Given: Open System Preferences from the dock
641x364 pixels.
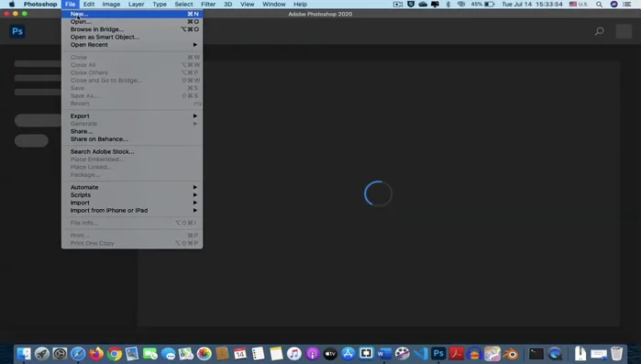Looking at the screenshot, I should pyautogui.click(x=60, y=353).
